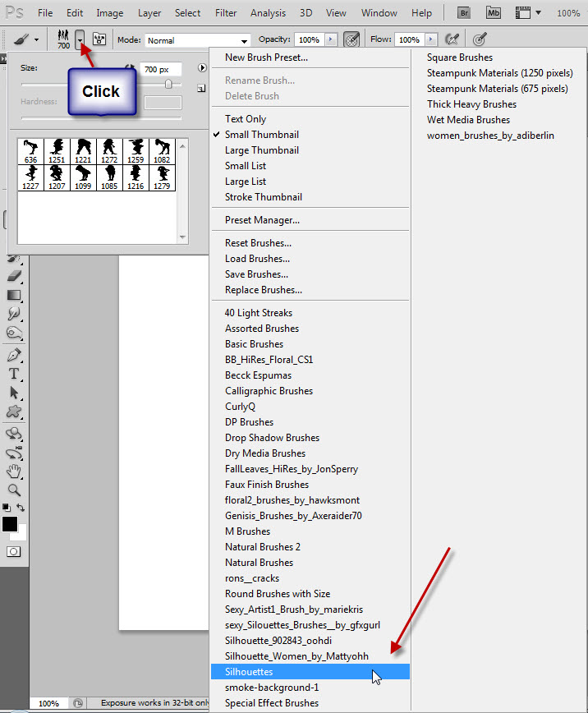Select the Gradient tool
The image size is (588, 713).
(x=14, y=295)
